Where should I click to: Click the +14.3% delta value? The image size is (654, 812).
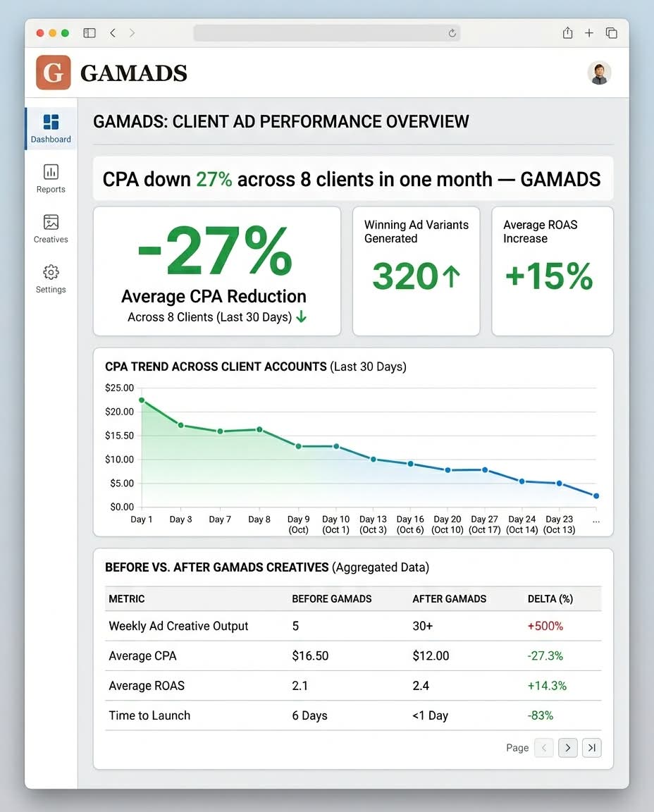click(547, 686)
